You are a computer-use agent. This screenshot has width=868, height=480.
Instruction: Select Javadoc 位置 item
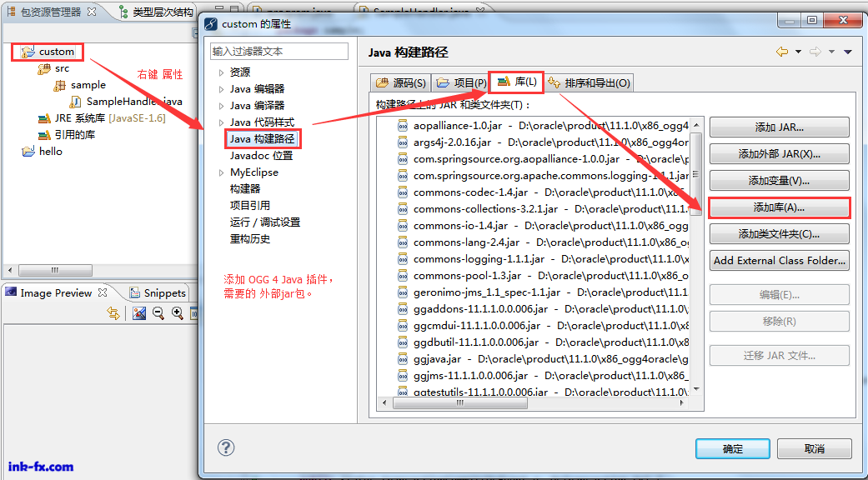click(261, 156)
